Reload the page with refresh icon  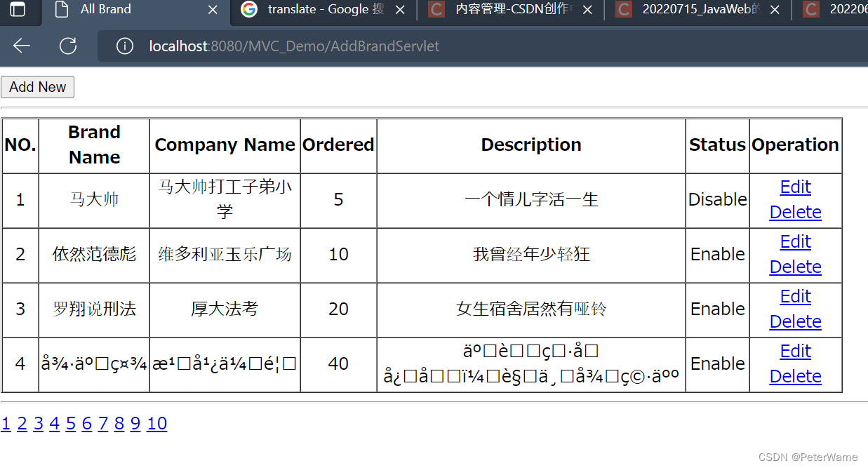[x=68, y=46]
